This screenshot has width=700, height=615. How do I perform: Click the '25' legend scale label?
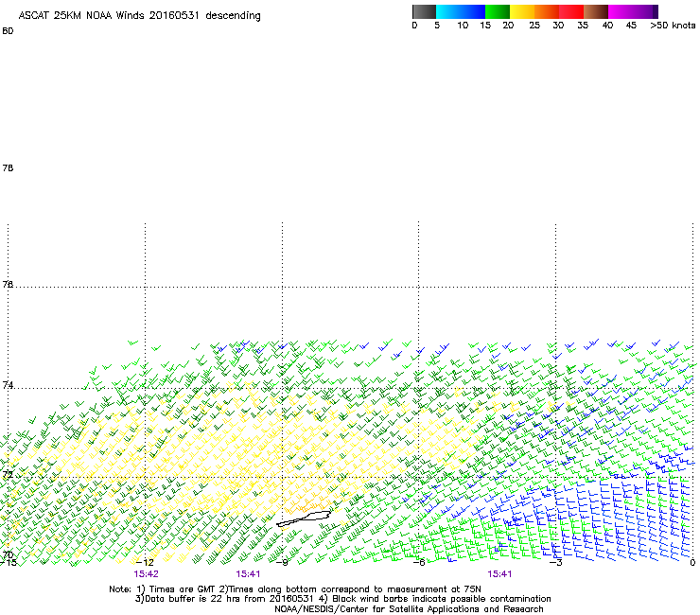pos(534,26)
